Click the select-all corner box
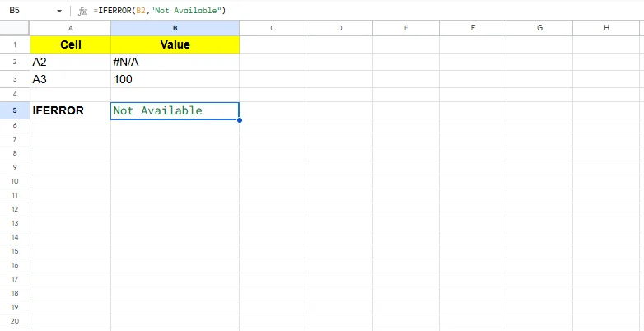 (15, 28)
